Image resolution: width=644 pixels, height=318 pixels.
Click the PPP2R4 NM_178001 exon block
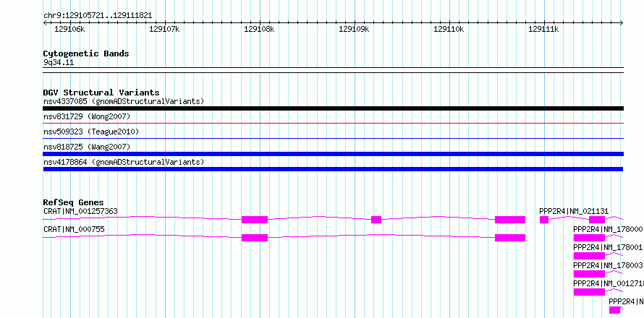tap(589, 256)
